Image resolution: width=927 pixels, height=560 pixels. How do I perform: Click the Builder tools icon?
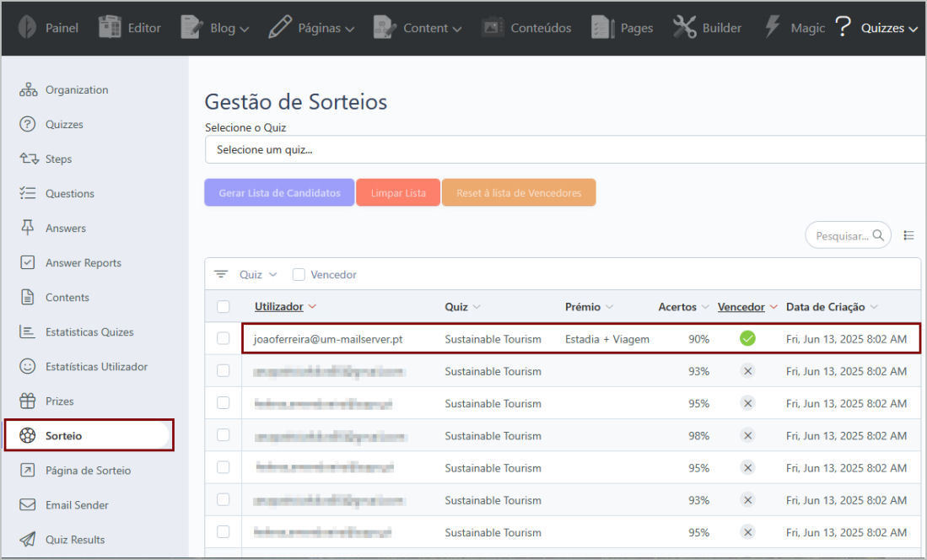(685, 27)
